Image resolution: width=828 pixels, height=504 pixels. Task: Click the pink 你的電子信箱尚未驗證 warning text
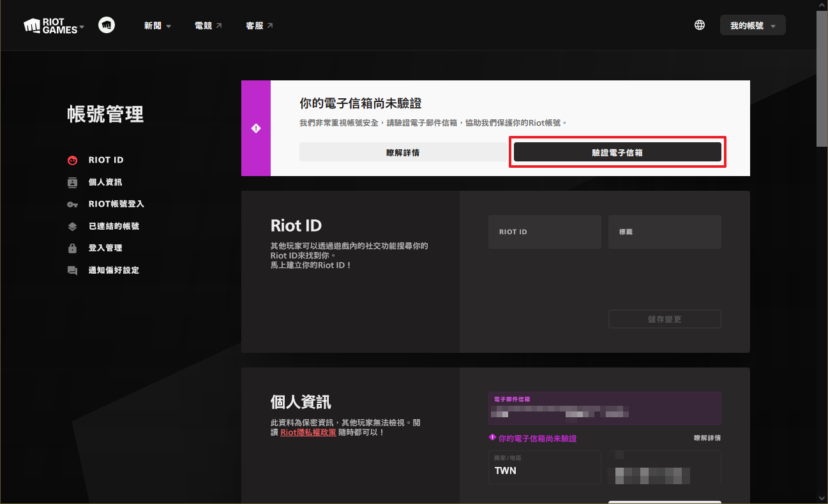[537, 438]
